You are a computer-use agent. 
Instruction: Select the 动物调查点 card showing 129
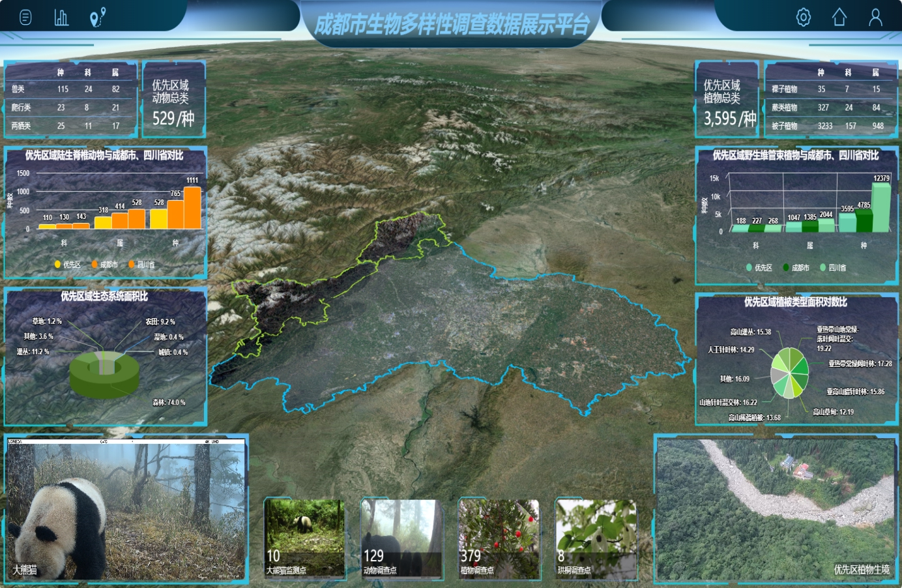[401, 538]
